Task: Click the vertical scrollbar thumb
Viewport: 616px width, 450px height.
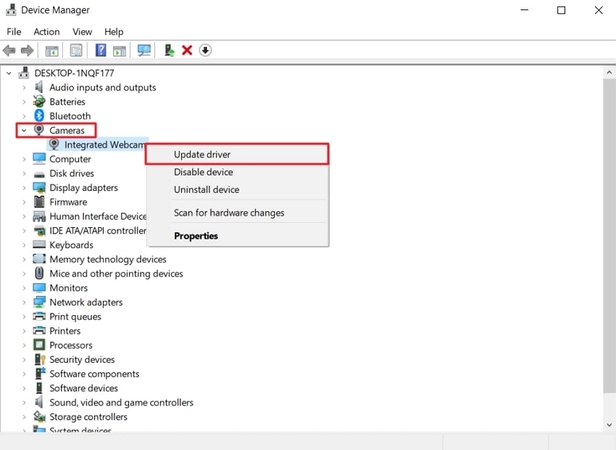Action: tap(609, 235)
